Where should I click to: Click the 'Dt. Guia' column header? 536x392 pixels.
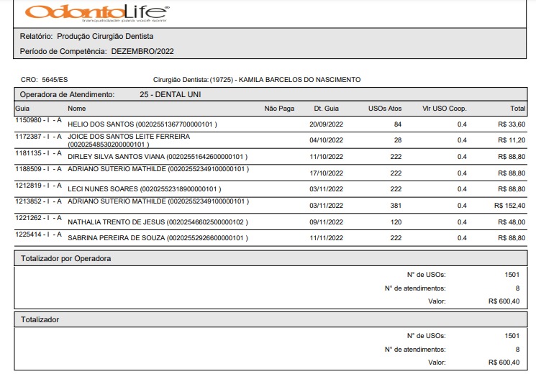[326, 109]
